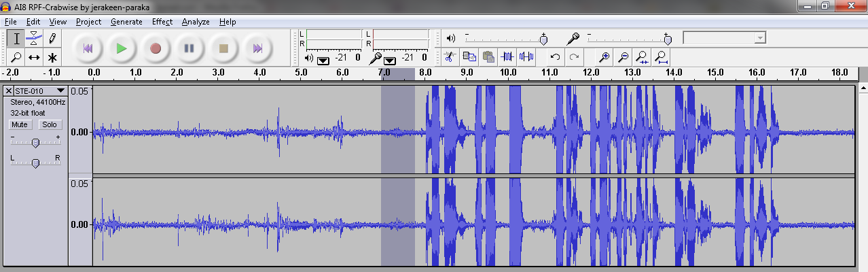Open the output meter options dropdown
Image resolution: width=868 pixels, height=272 pixels.
tap(323, 60)
